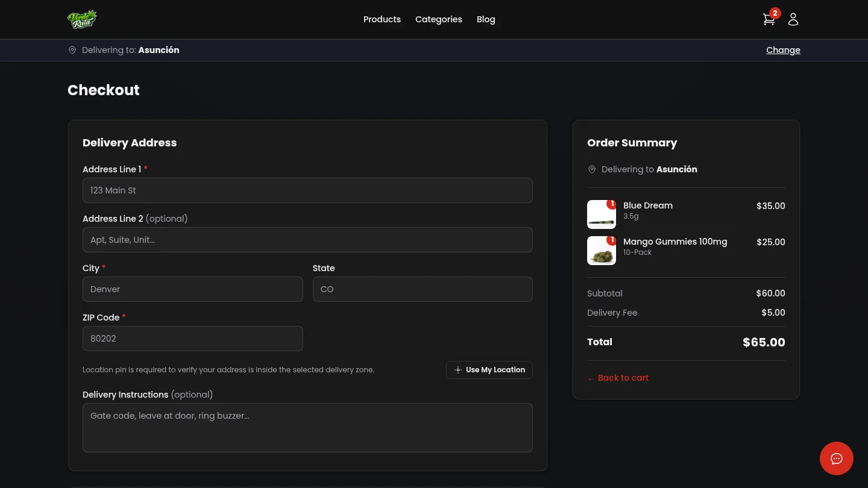The image size is (868, 488).
Task: Navigate to the Blog section
Action: coord(486,19)
